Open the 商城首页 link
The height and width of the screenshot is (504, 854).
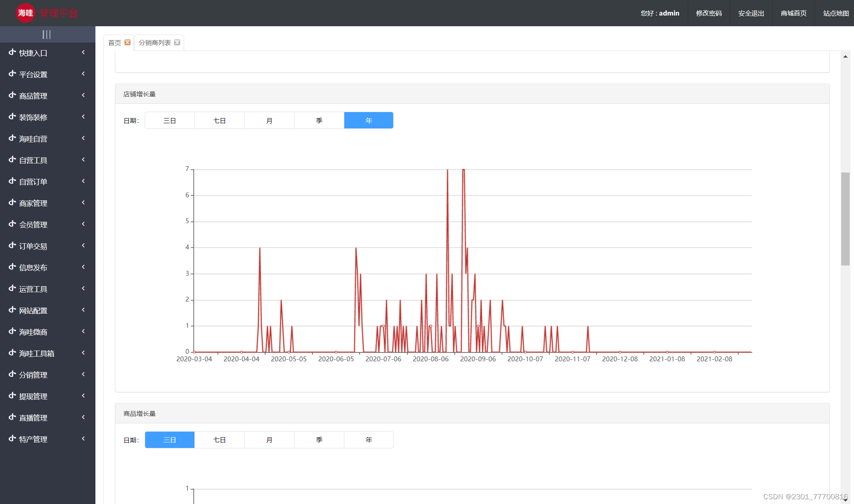coord(794,13)
